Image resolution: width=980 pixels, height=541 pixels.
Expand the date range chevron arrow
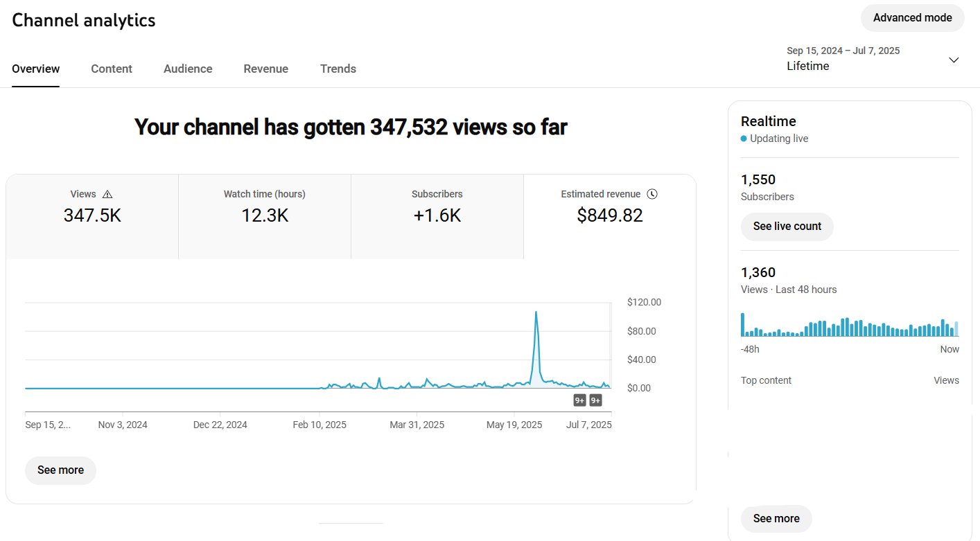click(954, 60)
